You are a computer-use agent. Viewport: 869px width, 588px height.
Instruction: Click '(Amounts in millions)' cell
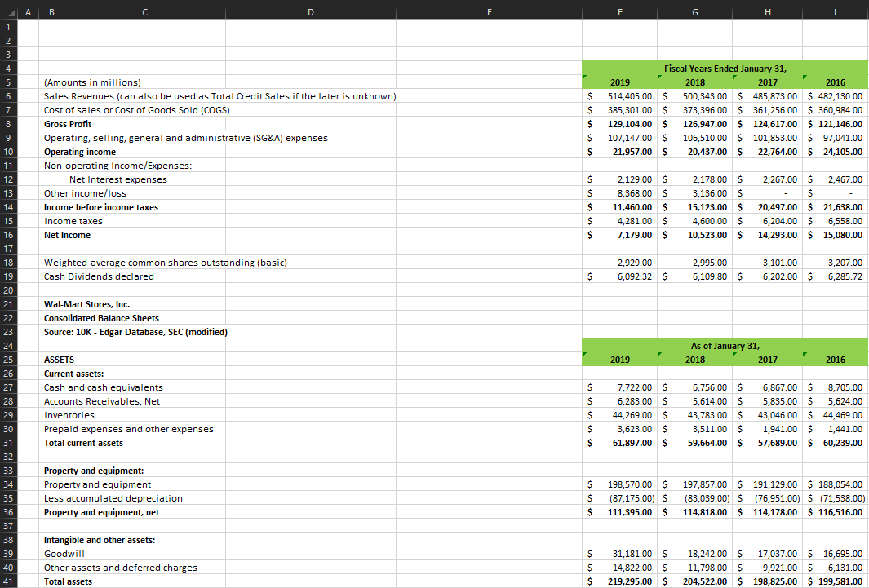(x=92, y=82)
